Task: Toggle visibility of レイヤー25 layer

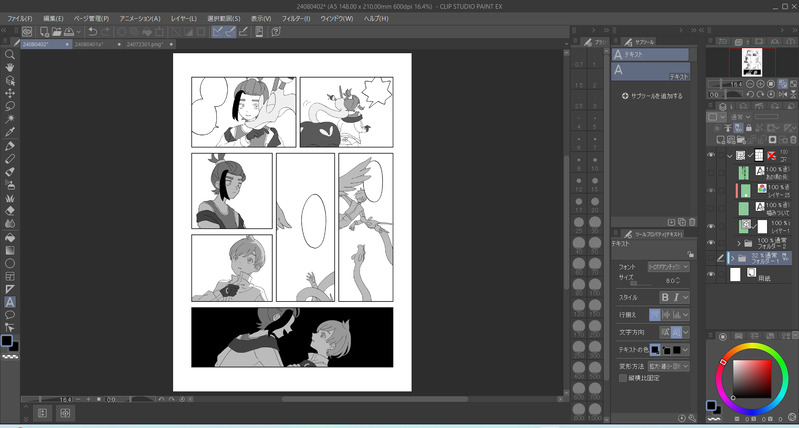Action: click(711, 190)
